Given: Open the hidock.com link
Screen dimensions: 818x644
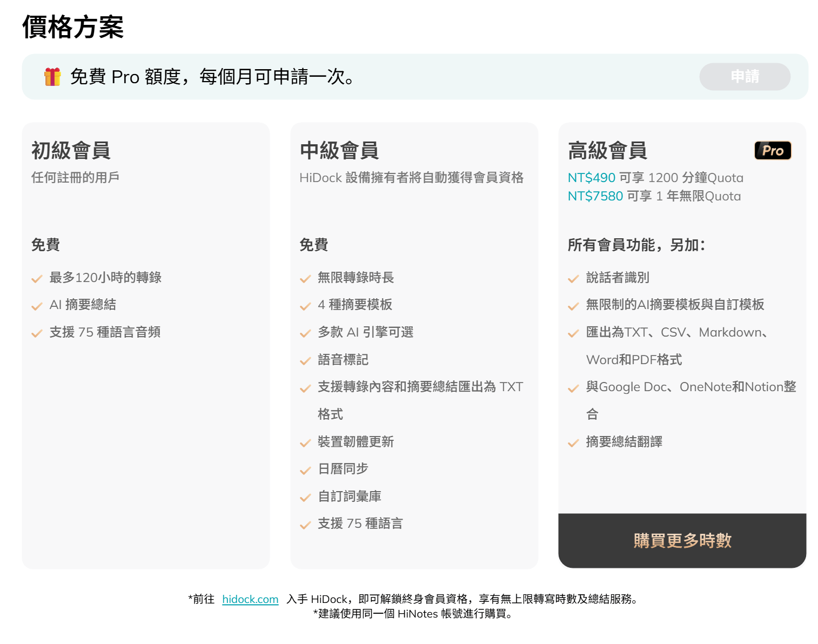Looking at the screenshot, I should click(x=250, y=599).
